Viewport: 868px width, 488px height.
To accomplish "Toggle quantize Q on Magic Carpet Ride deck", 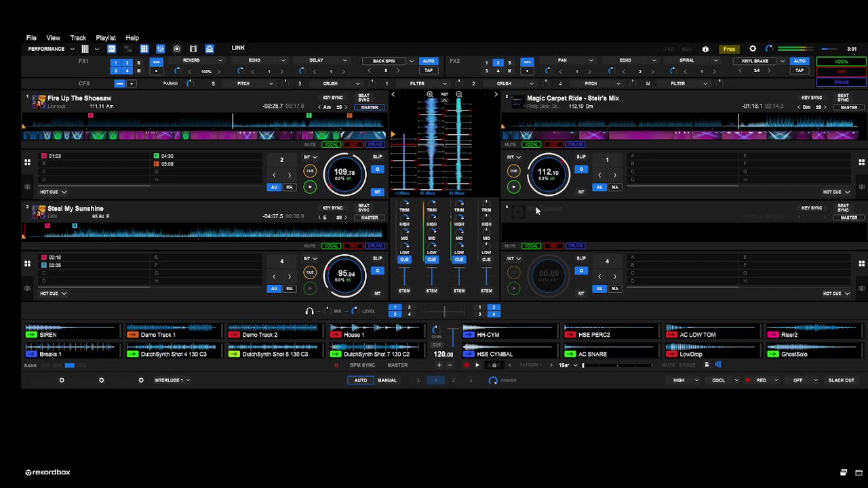I will [581, 169].
